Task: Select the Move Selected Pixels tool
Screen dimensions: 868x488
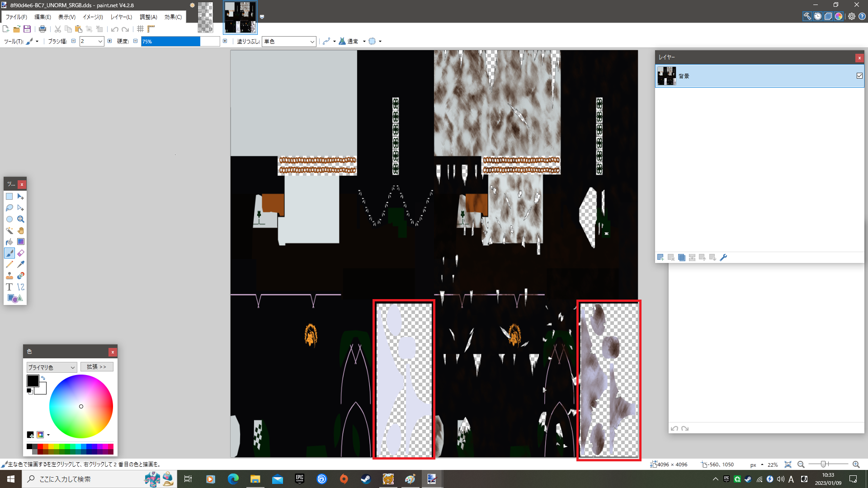Action: (x=21, y=197)
